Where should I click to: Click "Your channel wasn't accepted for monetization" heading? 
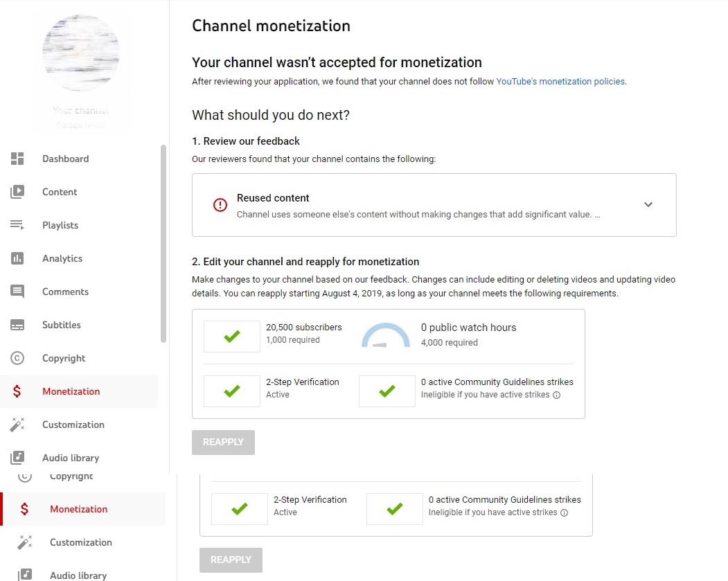[337, 62]
